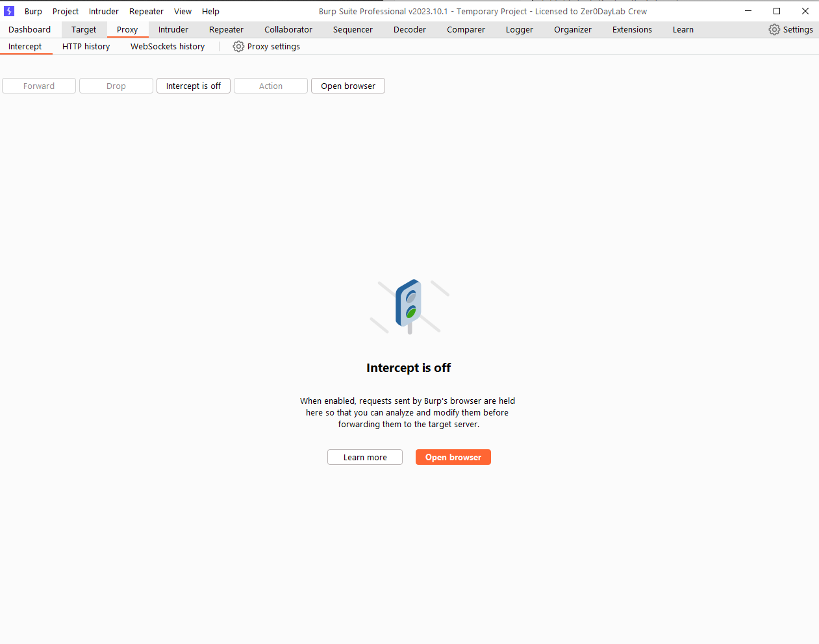Switch to the Target tab

(84, 30)
